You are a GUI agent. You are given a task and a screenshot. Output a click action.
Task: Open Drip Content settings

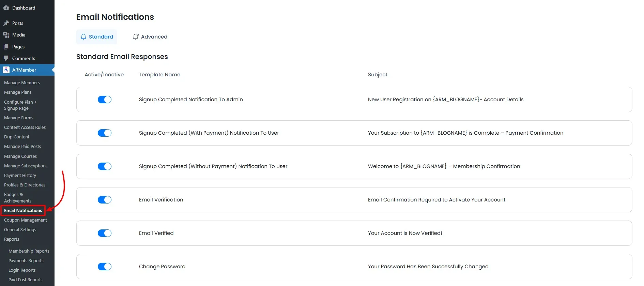pos(17,137)
